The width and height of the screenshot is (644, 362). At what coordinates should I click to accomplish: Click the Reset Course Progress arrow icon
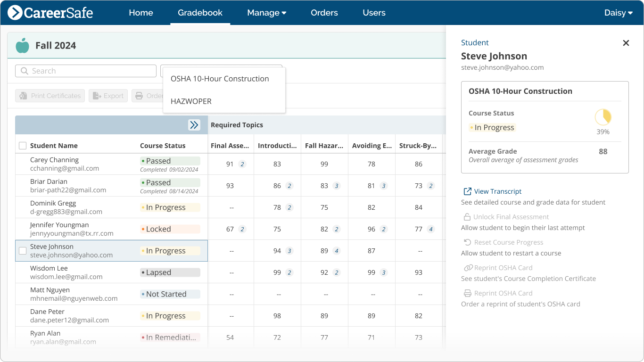pos(467,242)
